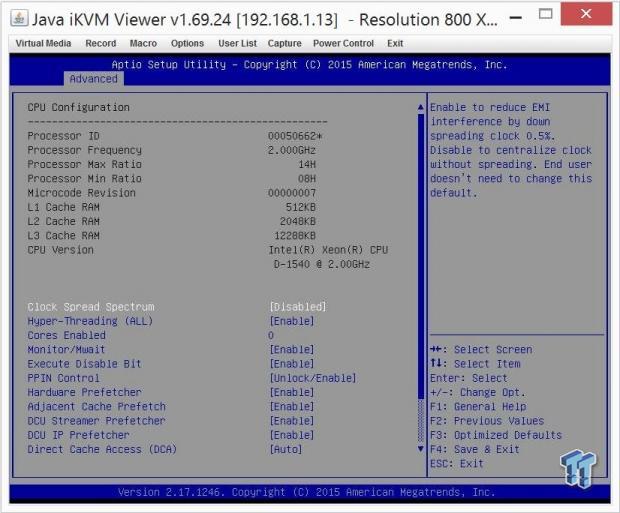
Task: Select the Advanced BIOS tab
Action: click(94, 79)
